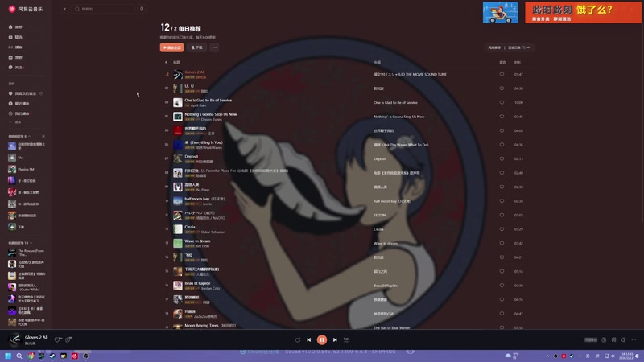Download the daily recommendation list
Image resolution: width=644 pixels, height=362 pixels.
tap(196, 47)
